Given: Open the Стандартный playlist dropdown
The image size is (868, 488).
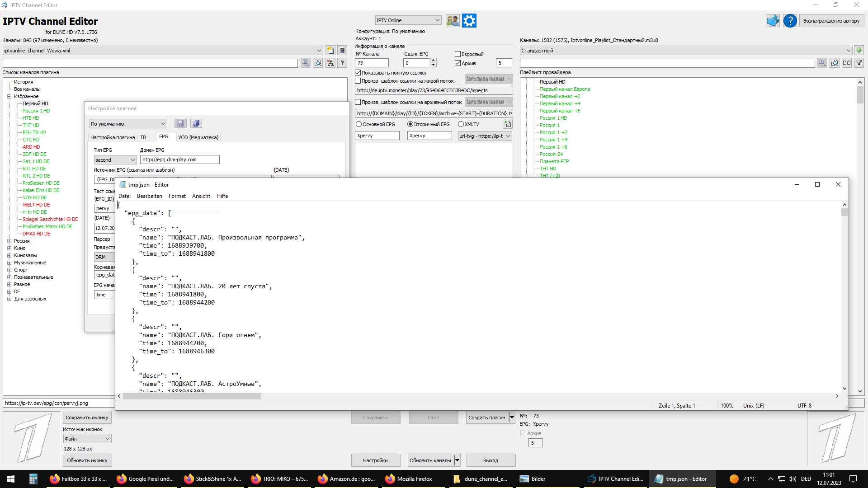Looking at the screenshot, I should click(685, 51).
